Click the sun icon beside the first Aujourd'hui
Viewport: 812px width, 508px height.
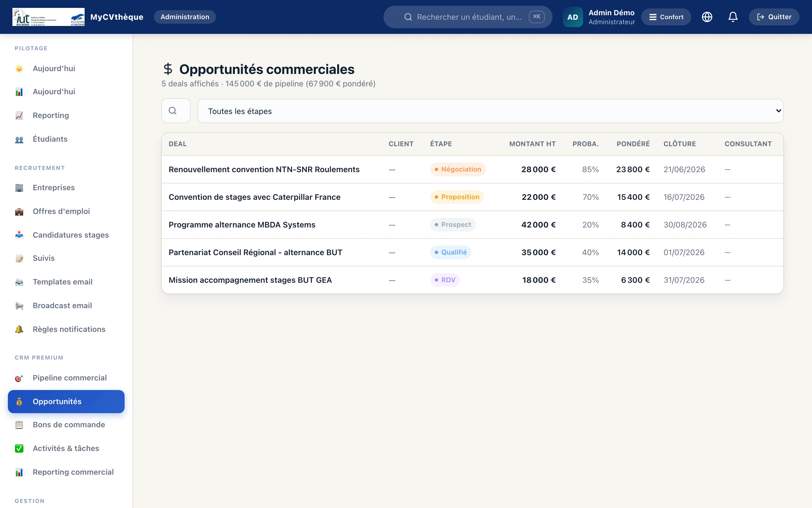click(19, 69)
